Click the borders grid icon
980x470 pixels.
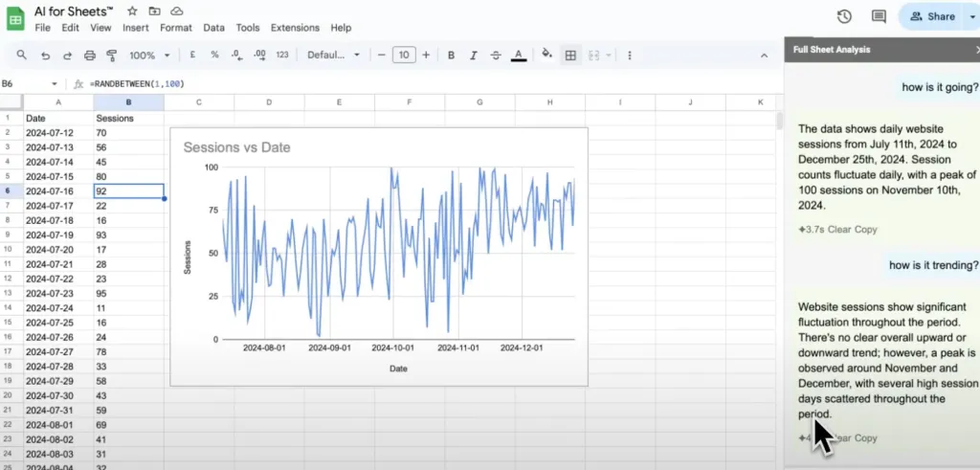[571, 56]
